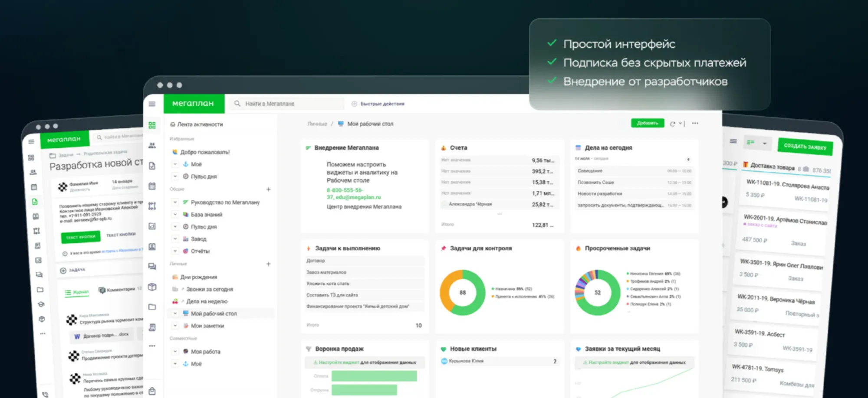Viewport: 868px width, 398px height.
Task: Click the Задачи для контроля donut chart
Action: click(463, 293)
